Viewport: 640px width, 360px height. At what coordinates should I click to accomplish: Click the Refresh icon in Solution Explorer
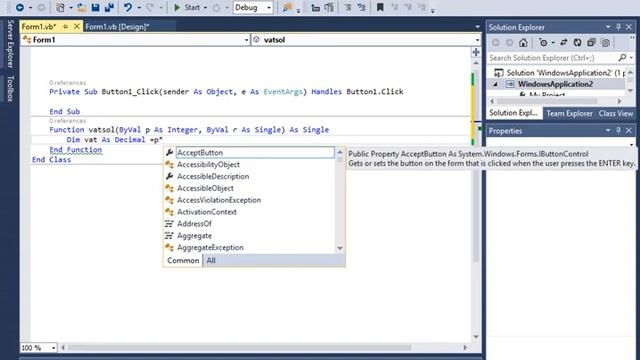(x=578, y=43)
